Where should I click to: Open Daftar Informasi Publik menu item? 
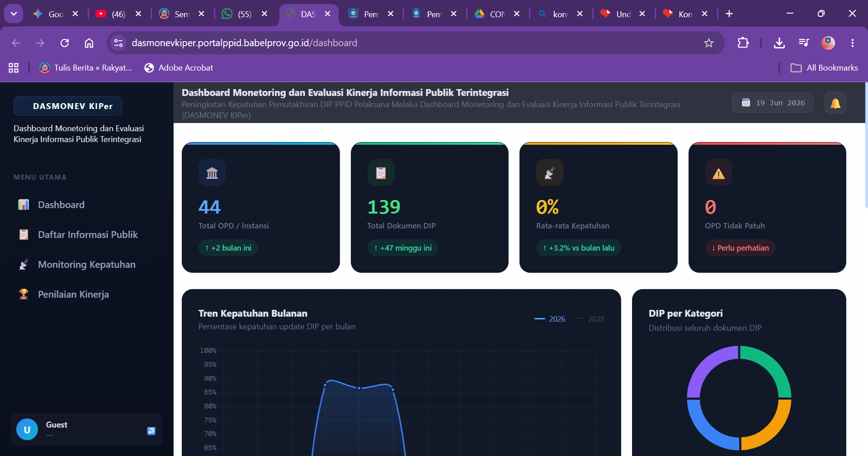87,234
